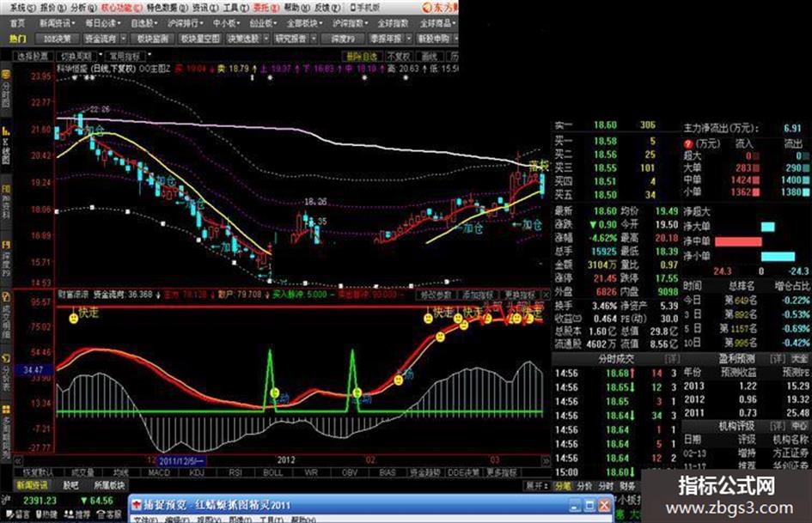
Task: Select the 所属板块 bottom tab
Action: coord(109,485)
